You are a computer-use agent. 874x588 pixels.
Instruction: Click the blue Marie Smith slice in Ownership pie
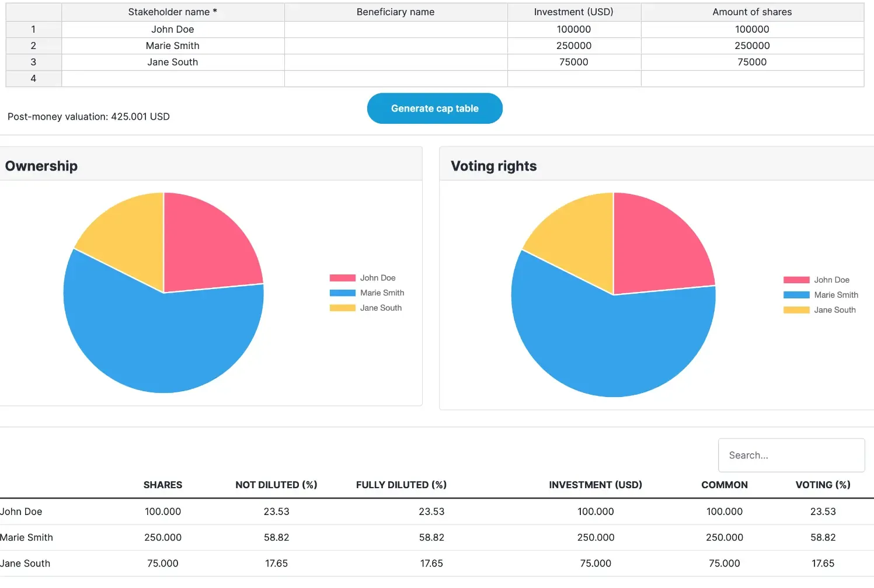[x=158, y=345]
